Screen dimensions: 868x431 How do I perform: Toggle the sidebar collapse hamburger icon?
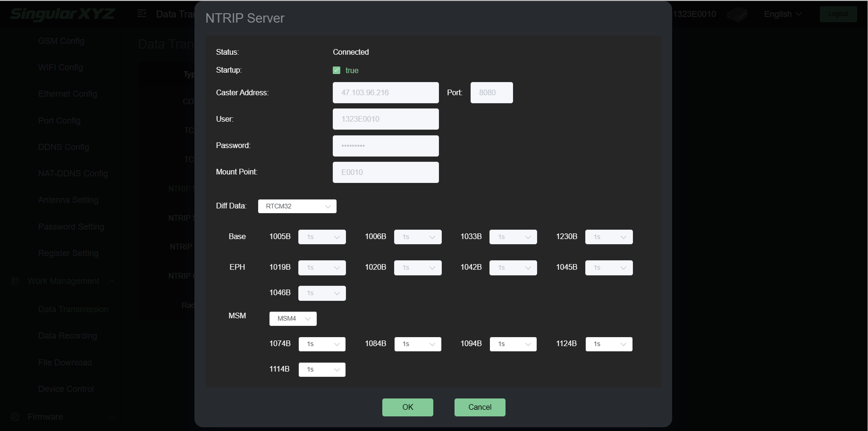pos(142,14)
